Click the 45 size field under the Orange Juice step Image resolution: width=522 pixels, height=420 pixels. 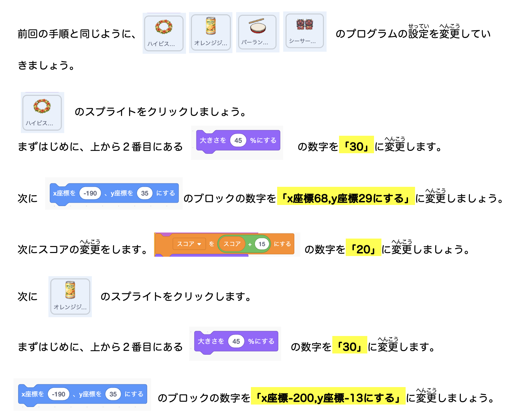point(236,341)
